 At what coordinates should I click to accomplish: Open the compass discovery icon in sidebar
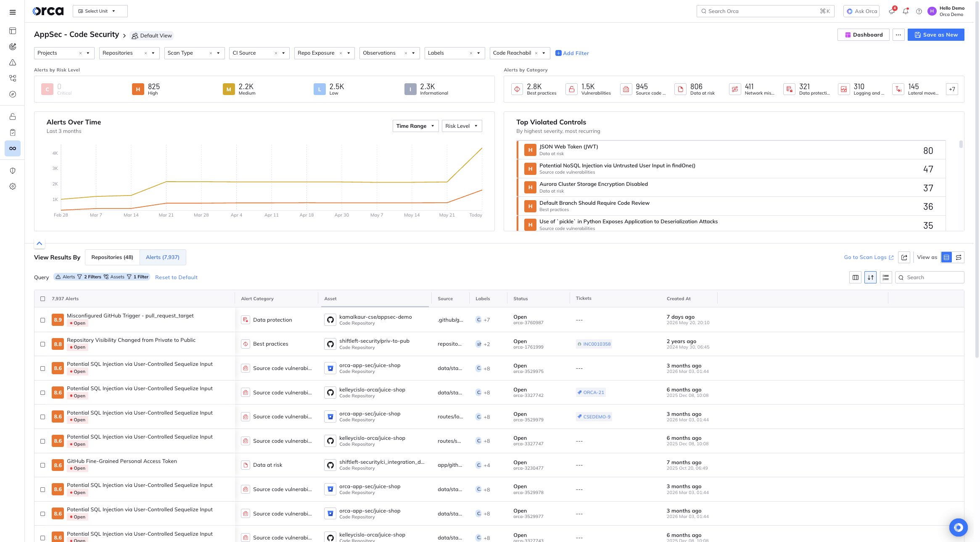13,94
